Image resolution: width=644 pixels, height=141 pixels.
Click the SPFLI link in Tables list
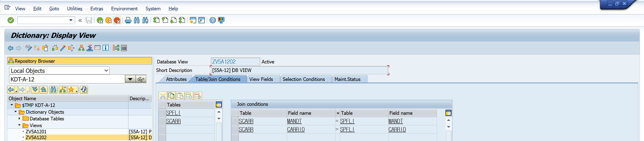[x=173, y=113]
